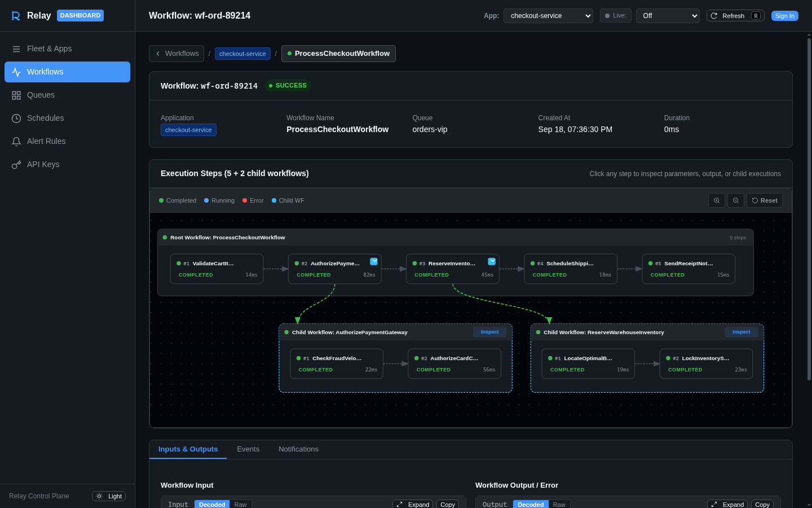
Task: Click the Running legend item
Action: coord(219,200)
